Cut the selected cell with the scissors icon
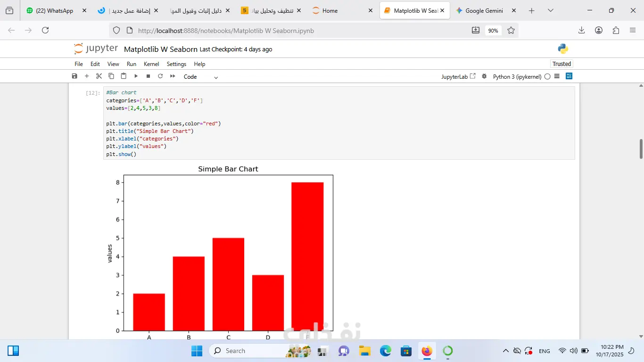This screenshot has height=362, width=644. [99, 76]
